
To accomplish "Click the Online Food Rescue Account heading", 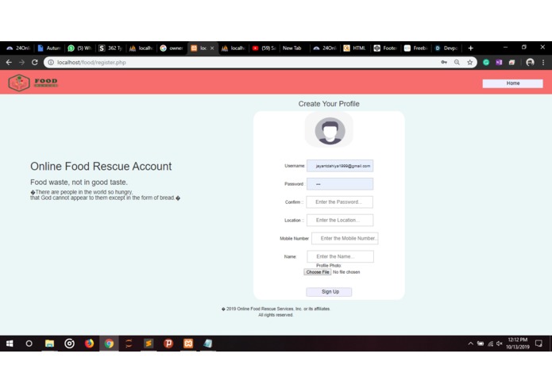I will 101,167.
